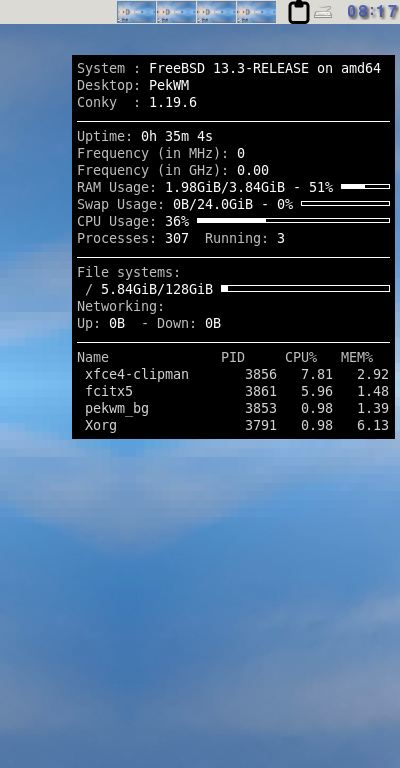Image resolution: width=400 pixels, height=768 pixels.
Task: Click the 'Networking:' heading
Action: pos(120,307)
